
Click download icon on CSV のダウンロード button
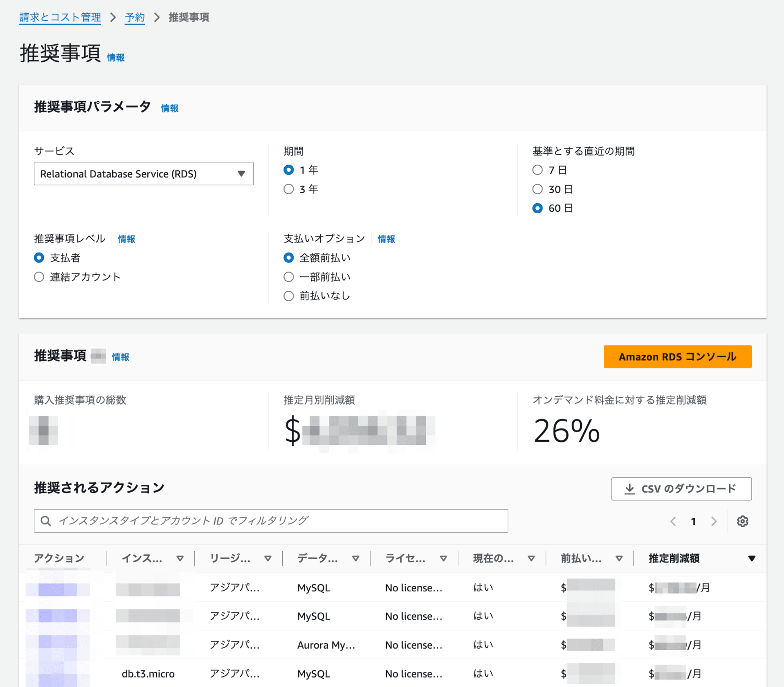[630, 489]
